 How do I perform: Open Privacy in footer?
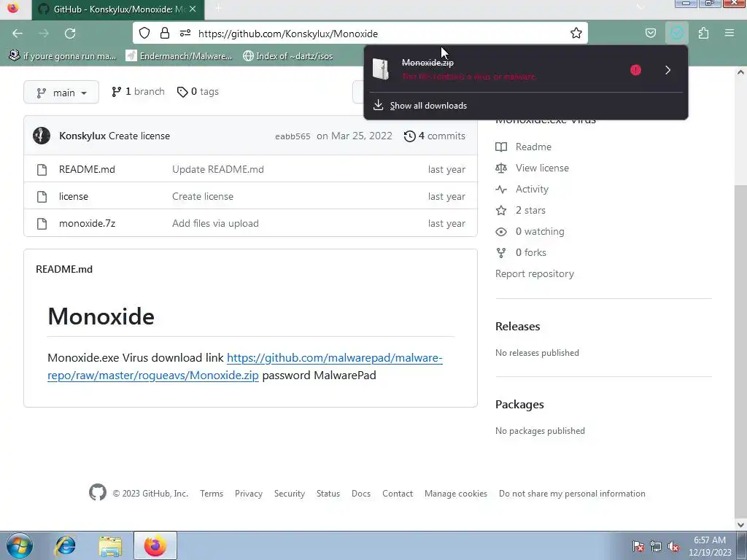click(249, 494)
